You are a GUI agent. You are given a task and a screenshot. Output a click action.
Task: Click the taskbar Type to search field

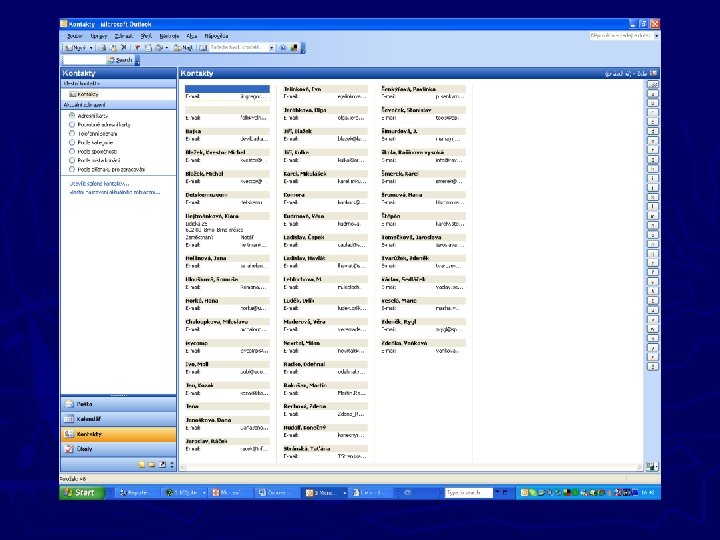coord(468,493)
